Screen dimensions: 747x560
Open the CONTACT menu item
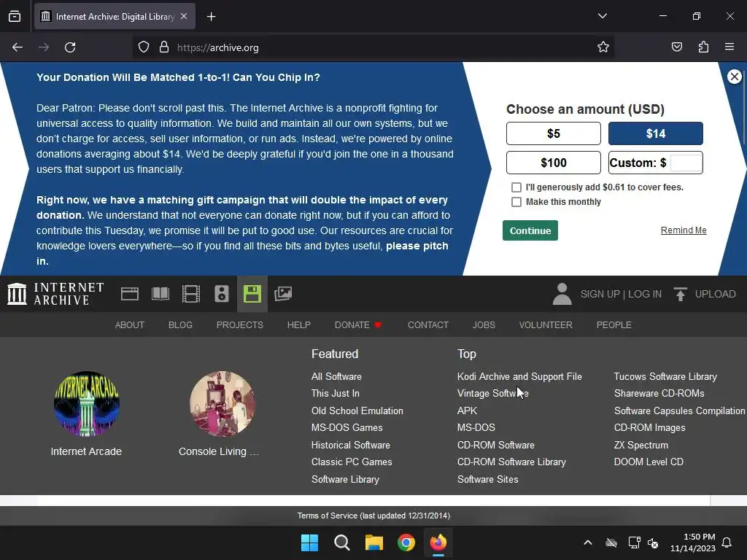[x=428, y=324]
